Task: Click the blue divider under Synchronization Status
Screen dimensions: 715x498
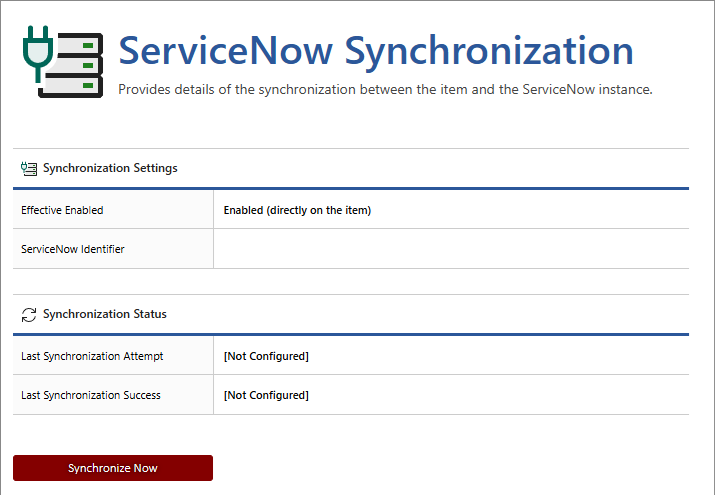Action: point(350,334)
